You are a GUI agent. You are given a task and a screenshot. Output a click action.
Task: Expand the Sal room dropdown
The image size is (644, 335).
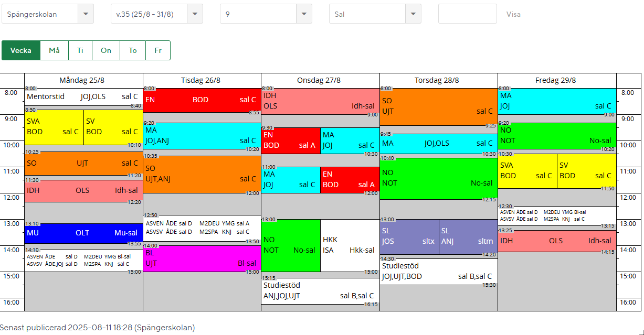pos(375,14)
